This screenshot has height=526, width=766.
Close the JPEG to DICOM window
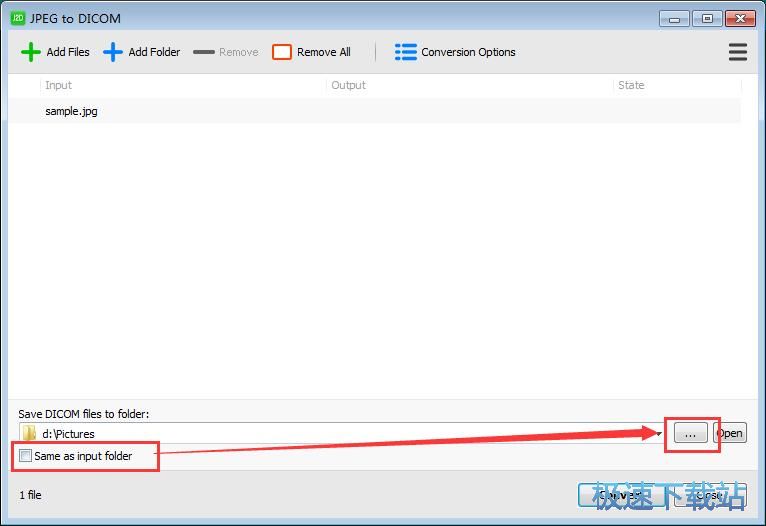740,19
